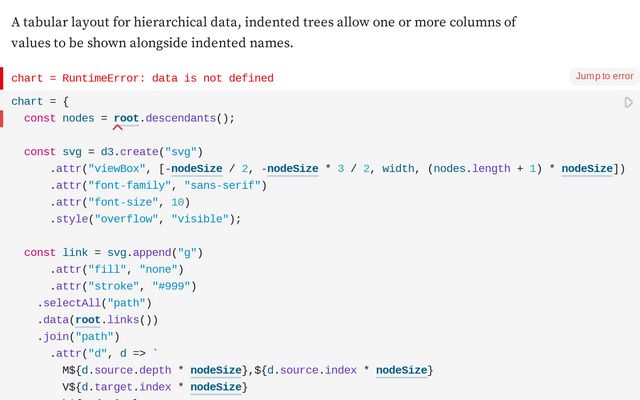This screenshot has height=400, width=640.
Task: Click the red error caret under root
Action: (118, 128)
